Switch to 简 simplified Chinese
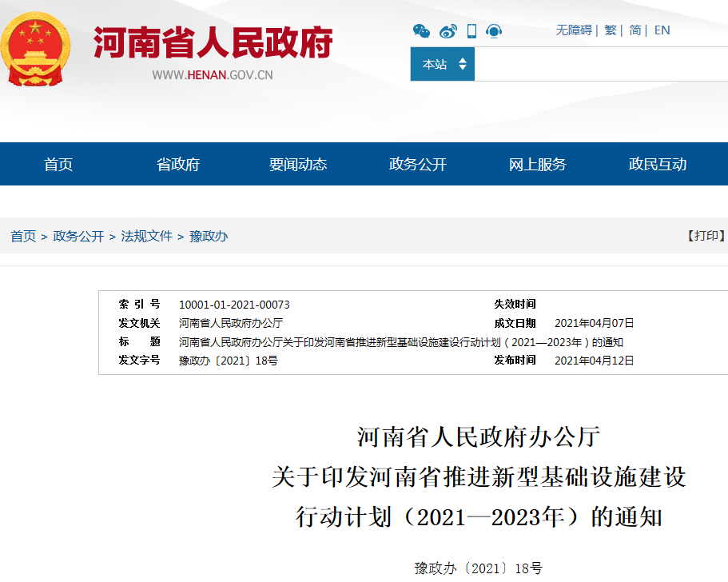 pyautogui.click(x=635, y=30)
